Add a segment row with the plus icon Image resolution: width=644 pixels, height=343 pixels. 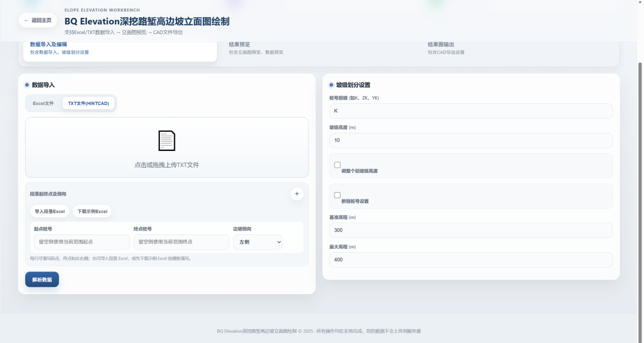coord(296,194)
